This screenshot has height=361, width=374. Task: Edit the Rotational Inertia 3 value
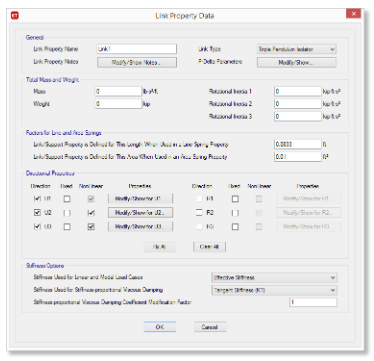[298, 116]
